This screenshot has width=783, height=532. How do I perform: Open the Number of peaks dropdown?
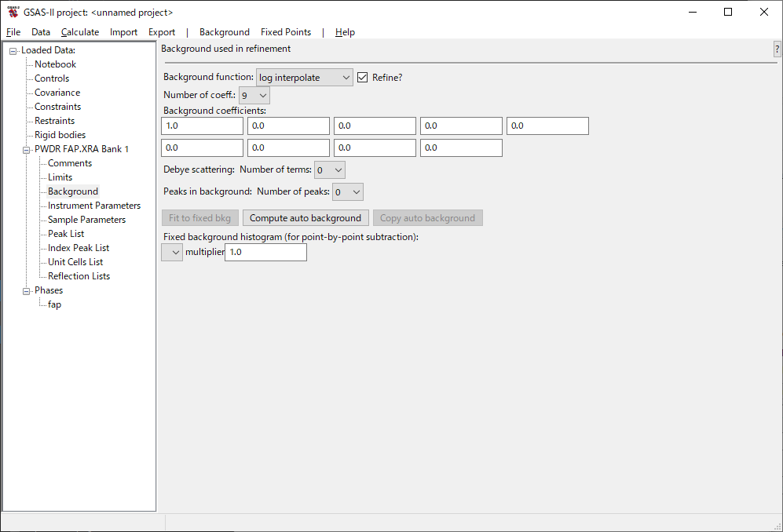346,191
